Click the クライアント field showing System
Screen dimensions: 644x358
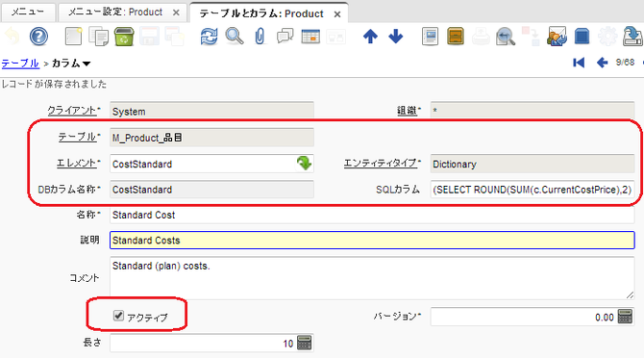(211, 112)
